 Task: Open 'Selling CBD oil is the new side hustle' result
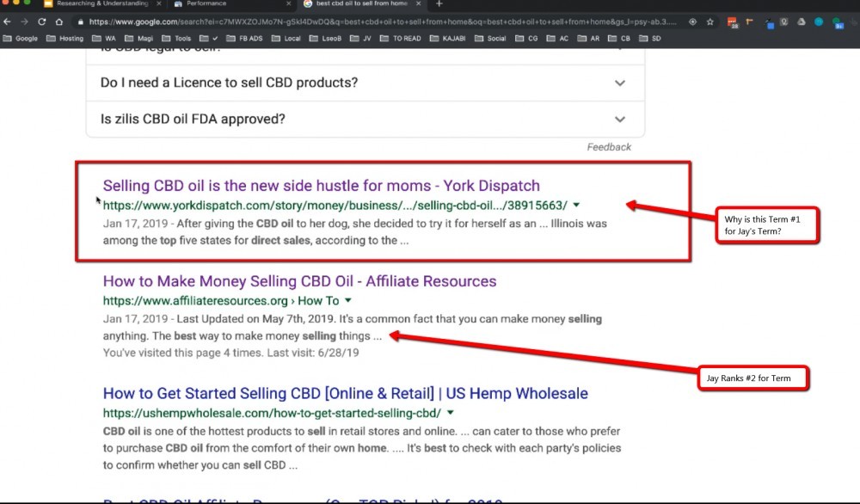(322, 186)
